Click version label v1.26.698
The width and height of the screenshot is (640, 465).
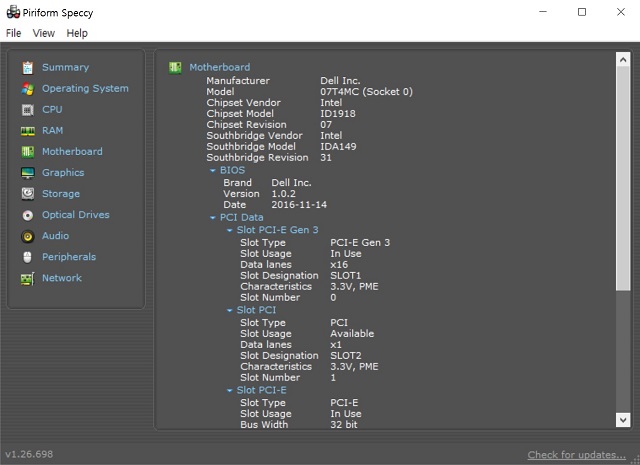click(29, 454)
